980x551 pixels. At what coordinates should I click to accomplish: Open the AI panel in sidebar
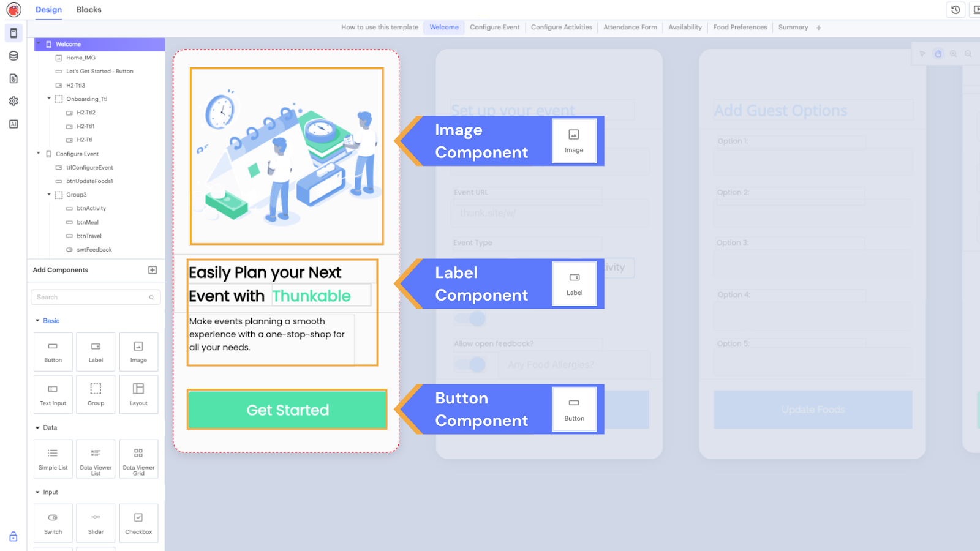click(13, 124)
